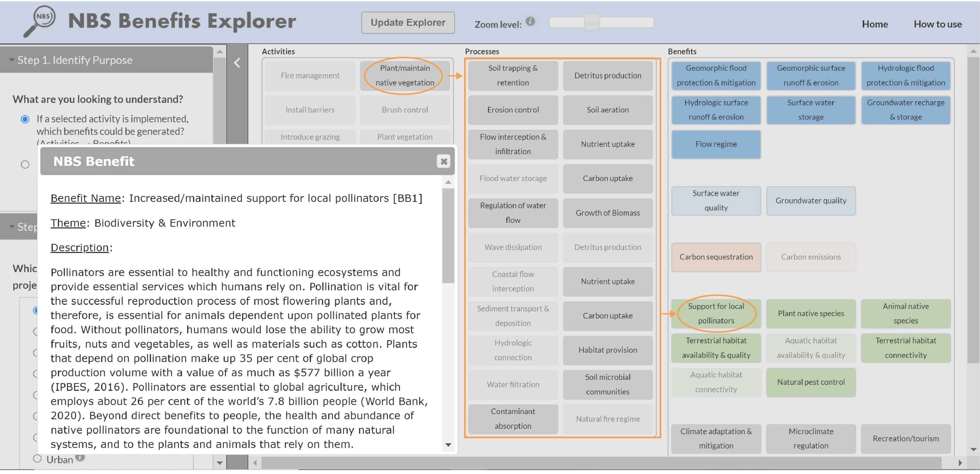Click Sediment transport & deposition process

[x=513, y=316]
